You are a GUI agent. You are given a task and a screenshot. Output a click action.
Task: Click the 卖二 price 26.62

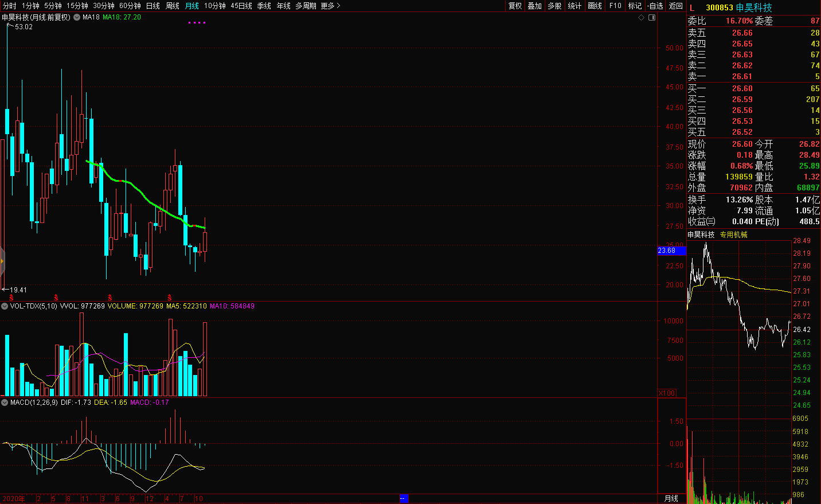742,65
